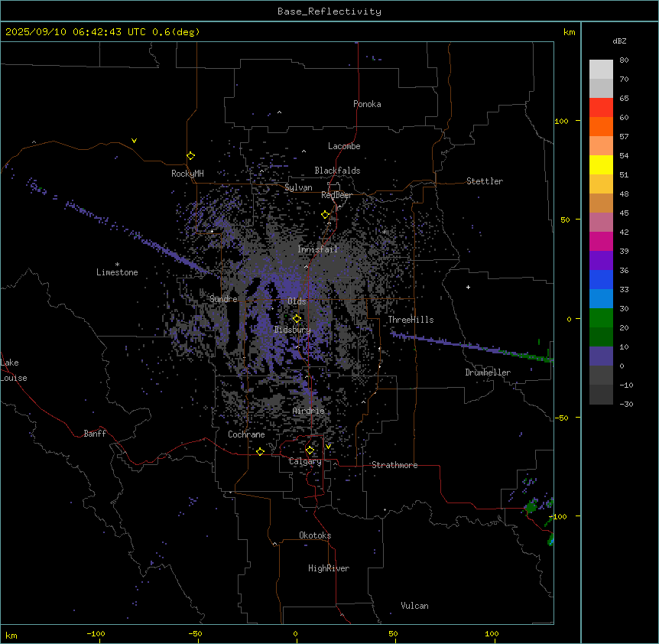Image resolution: width=659 pixels, height=644 pixels.
Task: Click the 80 value on dBZ legend
Action: [624, 60]
